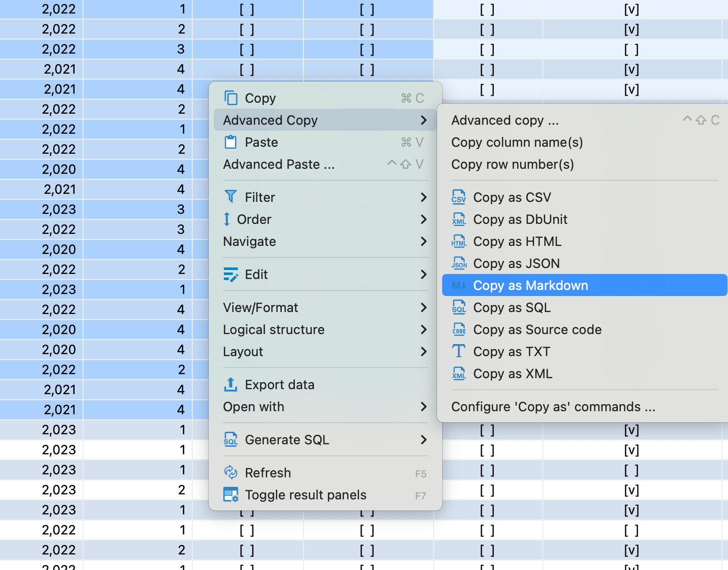Click the 2,023 cell in the last fully white row
The image size is (728, 570).
[x=59, y=490]
